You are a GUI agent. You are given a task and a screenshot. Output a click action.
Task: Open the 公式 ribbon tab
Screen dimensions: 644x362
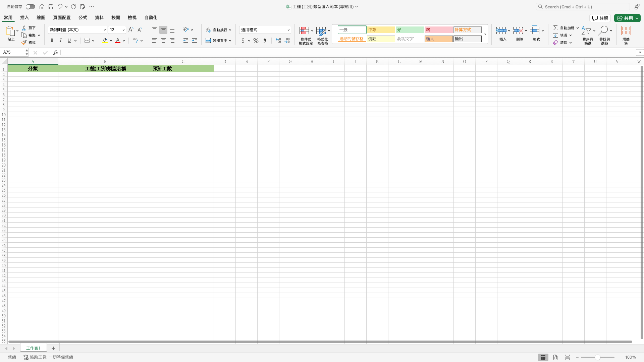click(83, 18)
